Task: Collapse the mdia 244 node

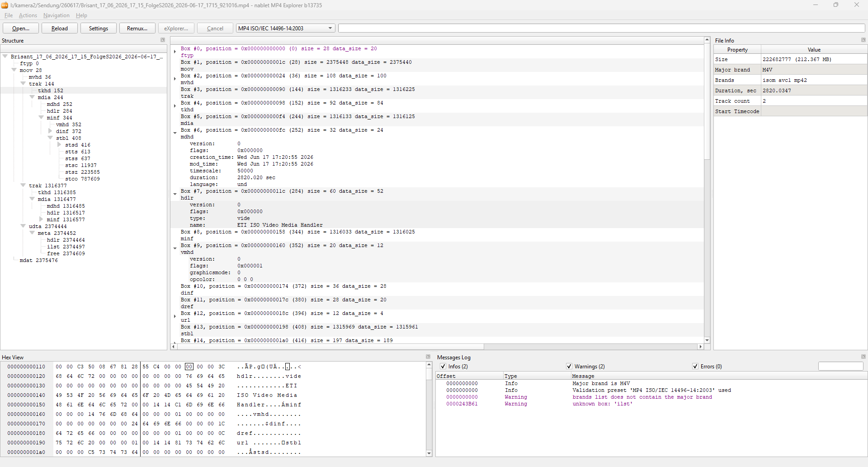Action: click(x=32, y=97)
